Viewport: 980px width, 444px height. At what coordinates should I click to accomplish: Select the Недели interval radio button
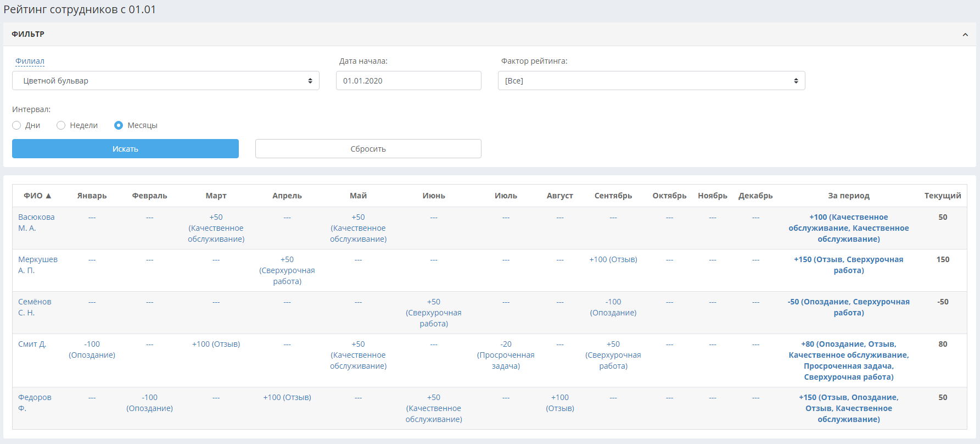click(61, 125)
